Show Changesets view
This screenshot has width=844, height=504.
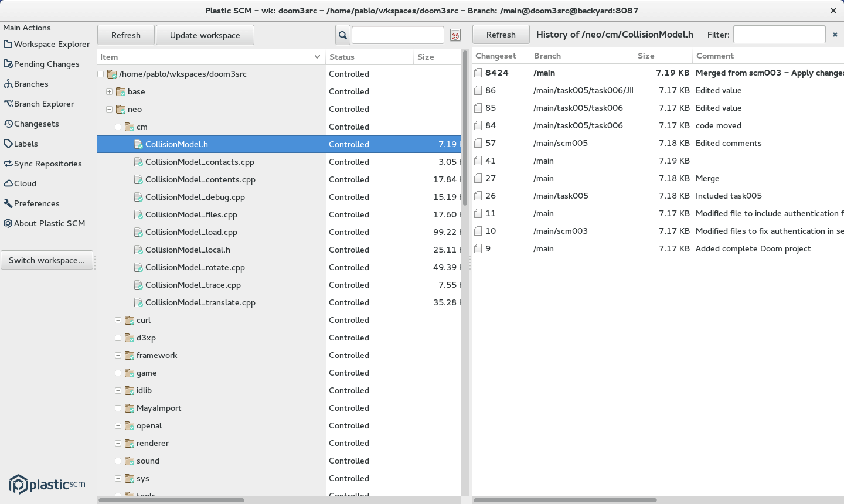[31, 124]
